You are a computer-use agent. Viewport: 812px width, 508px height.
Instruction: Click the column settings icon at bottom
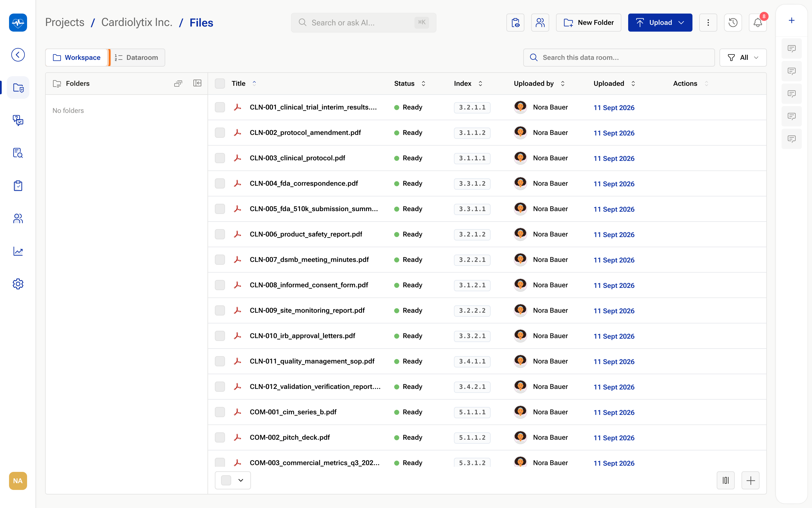point(726,480)
